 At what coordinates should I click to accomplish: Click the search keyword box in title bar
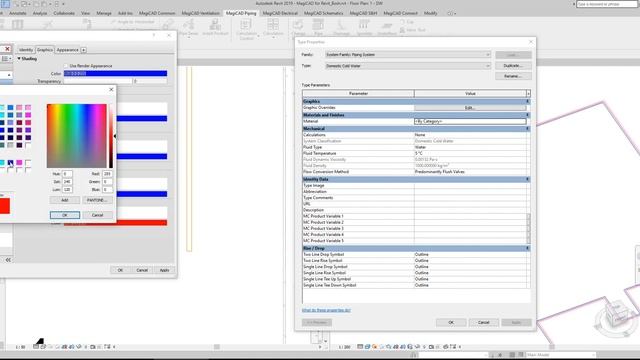tap(607, 4)
